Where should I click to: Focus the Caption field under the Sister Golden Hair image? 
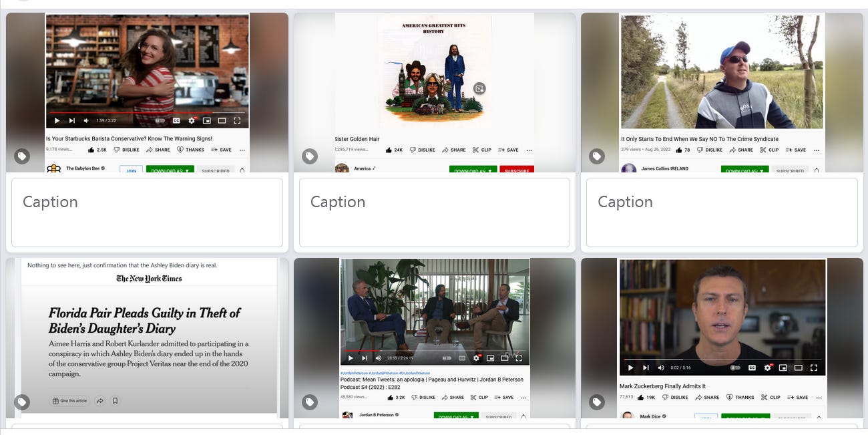435,212
